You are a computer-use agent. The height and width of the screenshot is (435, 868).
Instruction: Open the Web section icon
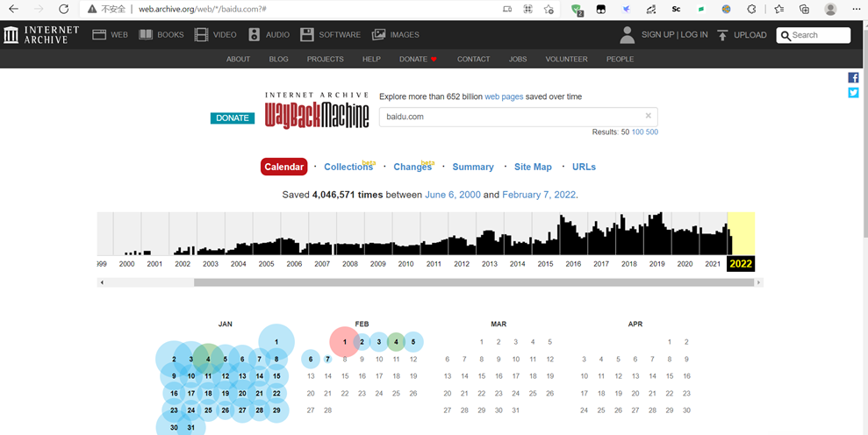click(99, 35)
